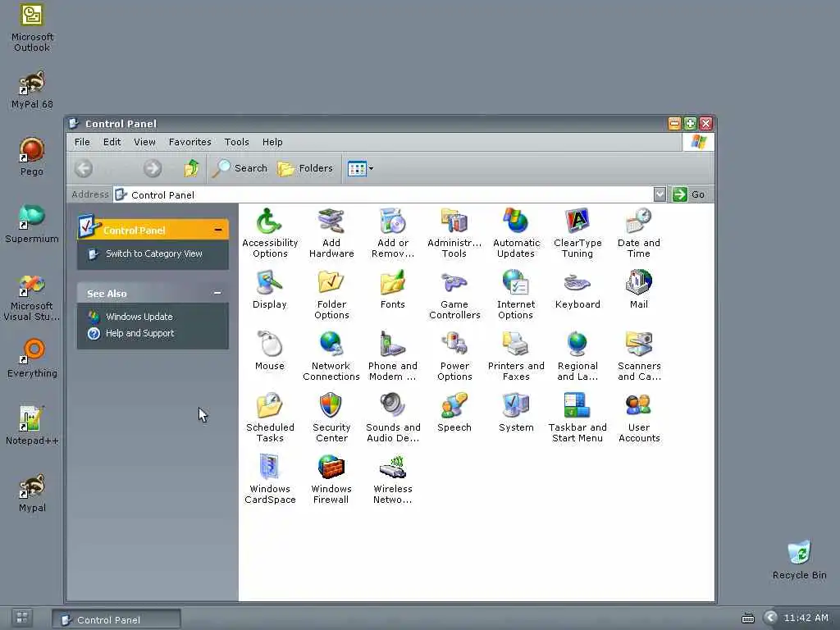840x630 pixels.
Task: Open the File menu
Action: (82, 142)
